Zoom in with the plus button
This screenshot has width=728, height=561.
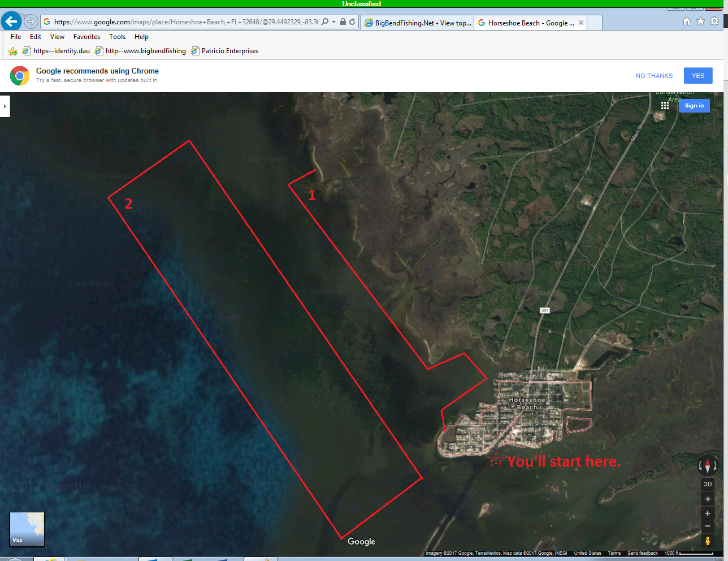(708, 513)
